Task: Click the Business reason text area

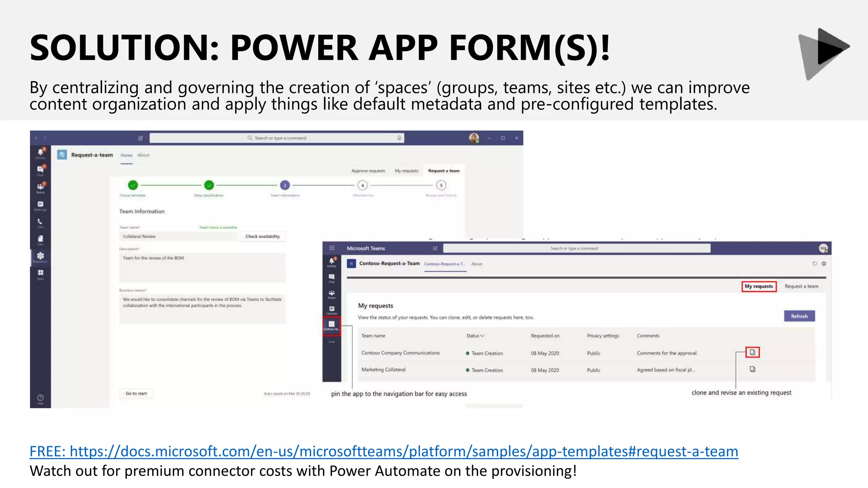Action: click(203, 309)
